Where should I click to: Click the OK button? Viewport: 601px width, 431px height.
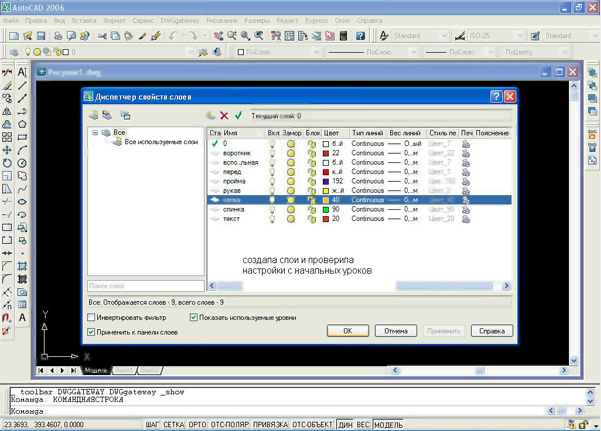coord(348,331)
